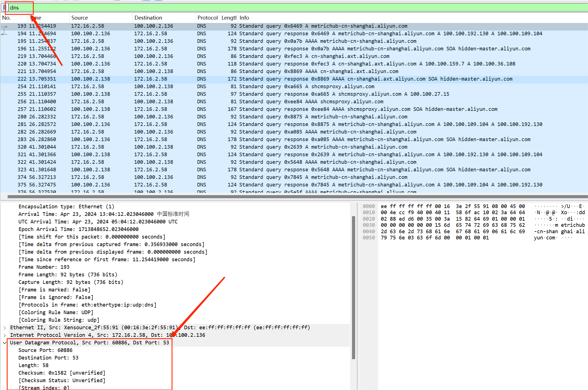Expand Internet Protocol Version 4 node

point(4,335)
